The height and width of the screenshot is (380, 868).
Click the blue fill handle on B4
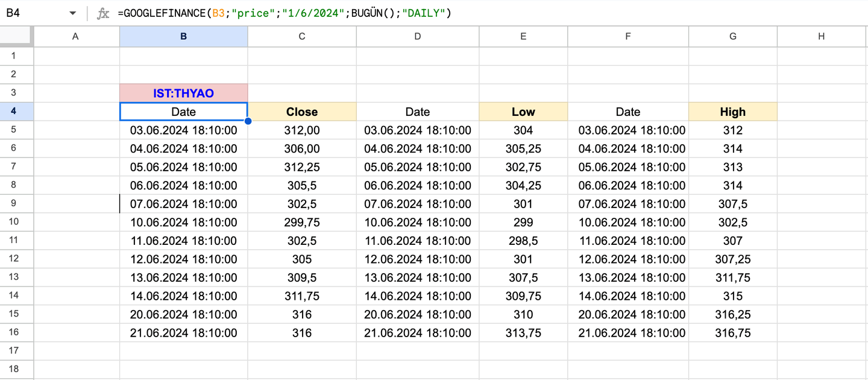coord(248,121)
